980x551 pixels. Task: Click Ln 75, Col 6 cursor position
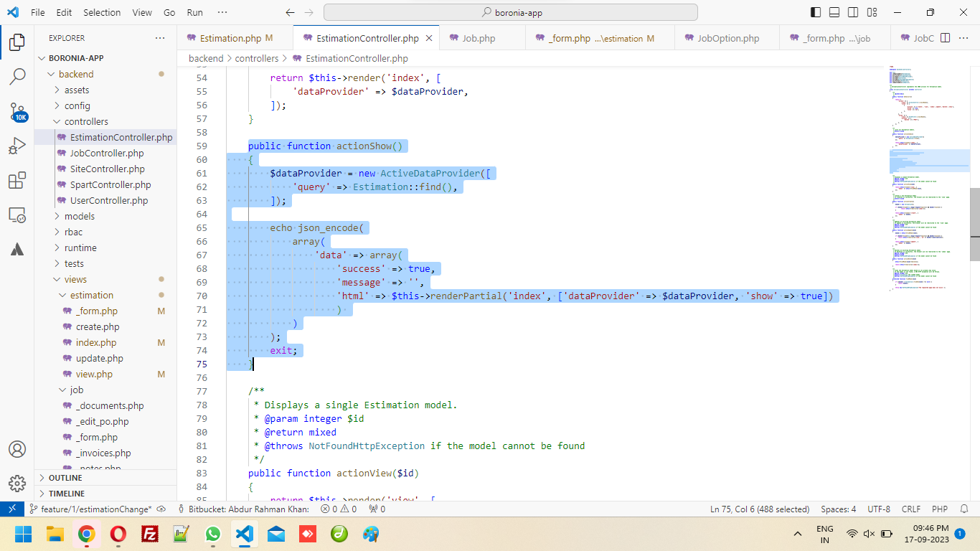[760, 509]
